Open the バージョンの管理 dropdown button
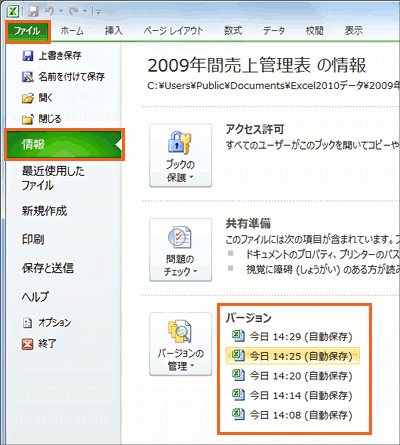Screen dimensions: 400x445 click(x=180, y=344)
